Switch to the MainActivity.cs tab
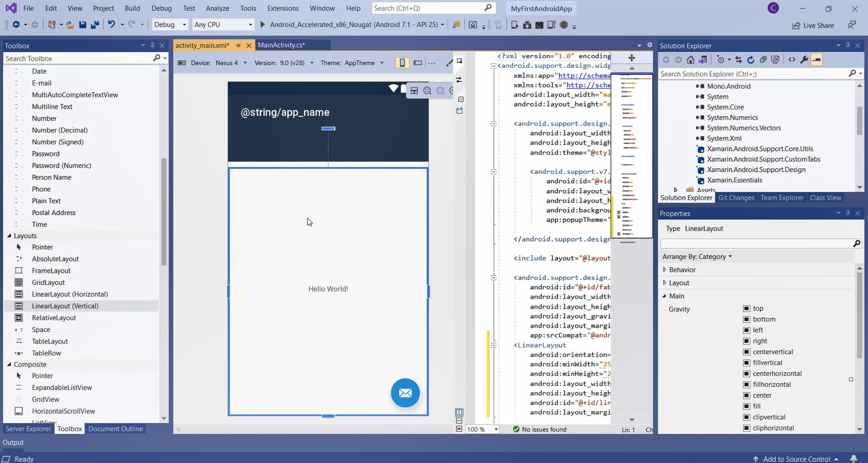This screenshot has height=463, width=868. [x=281, y=45]
